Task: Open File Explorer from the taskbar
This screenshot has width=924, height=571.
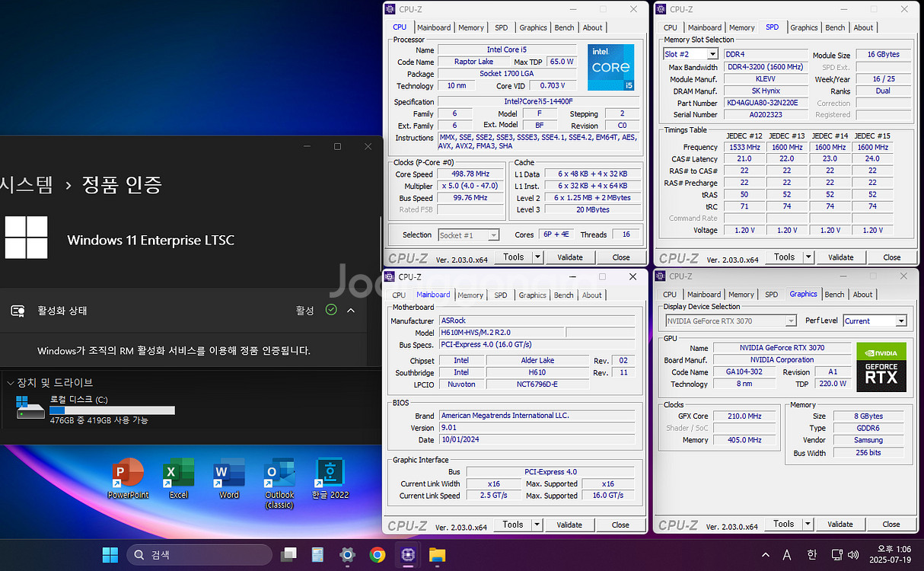Action: [x=437, y=554]
